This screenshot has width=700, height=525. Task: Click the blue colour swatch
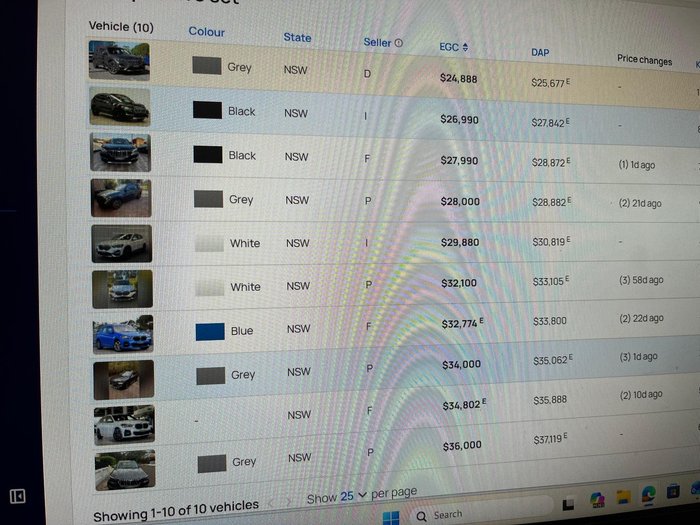[x=210, y=332]
